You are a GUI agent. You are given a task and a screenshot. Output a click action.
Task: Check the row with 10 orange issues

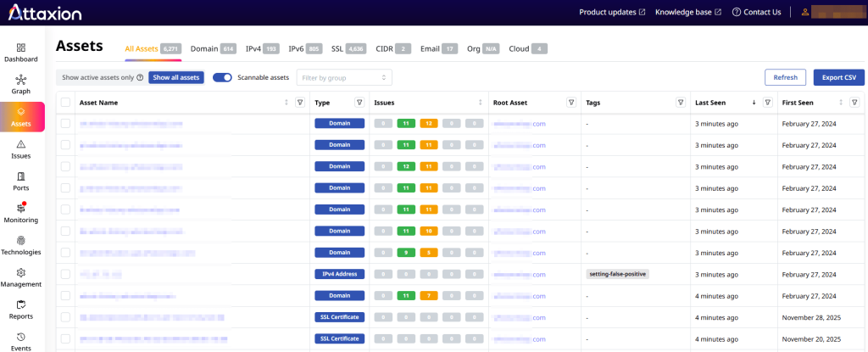click(x=66, y=232)
